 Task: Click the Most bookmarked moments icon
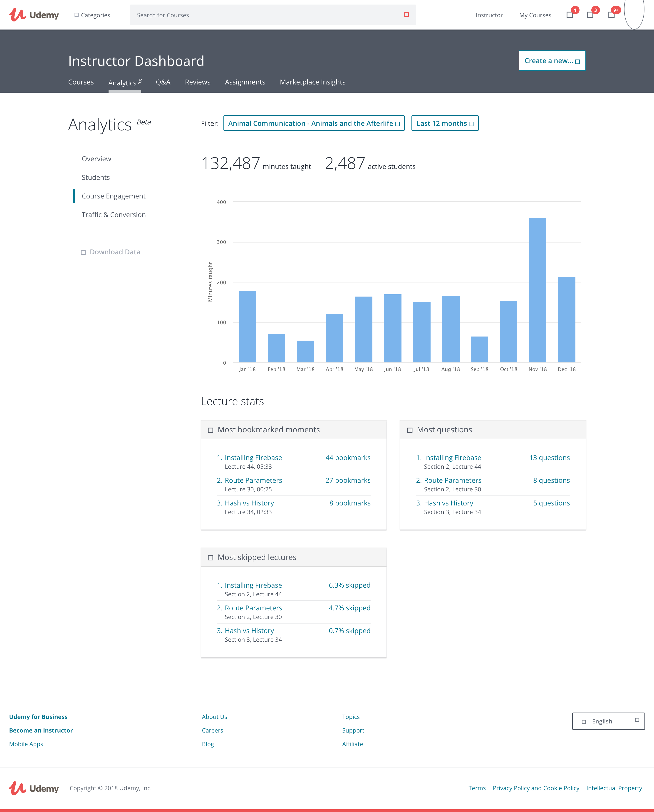[x=211, y=430]
